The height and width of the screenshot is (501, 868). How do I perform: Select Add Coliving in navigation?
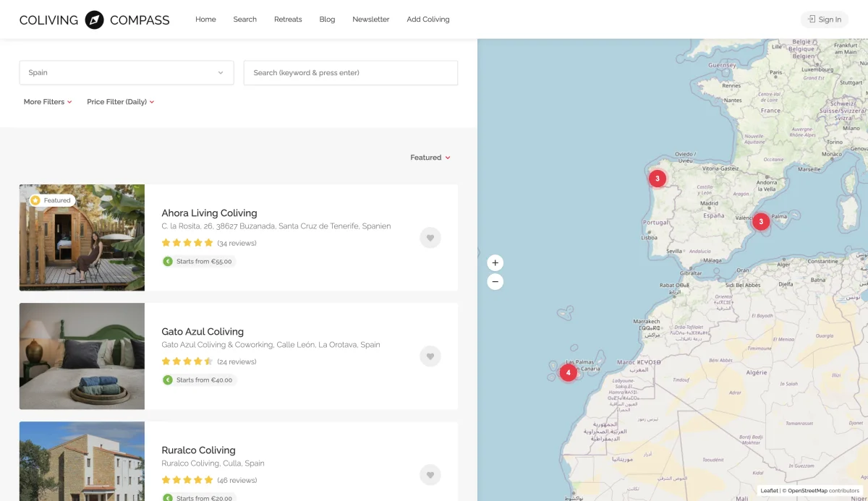click(x=428, y=20)
